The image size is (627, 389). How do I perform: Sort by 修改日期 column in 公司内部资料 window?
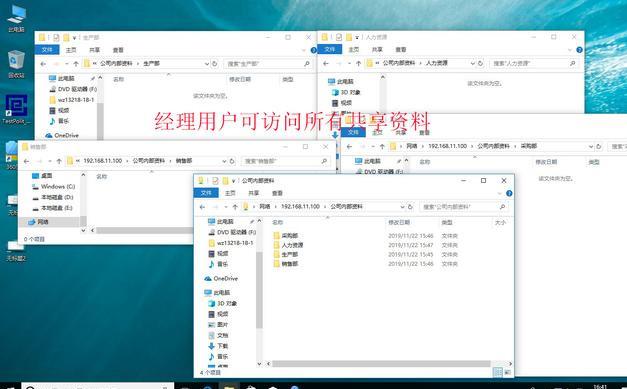[399, 222]
